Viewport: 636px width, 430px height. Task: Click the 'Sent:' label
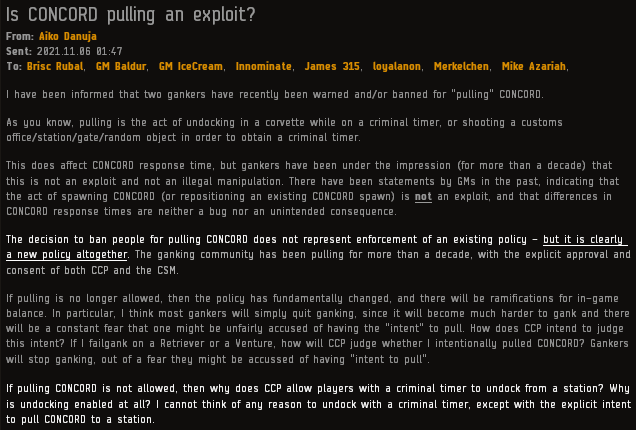19,52
